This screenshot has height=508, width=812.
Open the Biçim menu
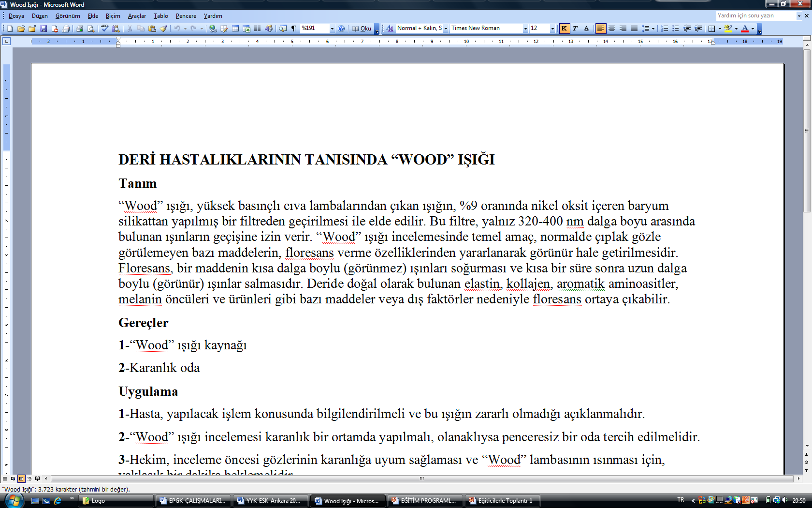pos(113,16)
